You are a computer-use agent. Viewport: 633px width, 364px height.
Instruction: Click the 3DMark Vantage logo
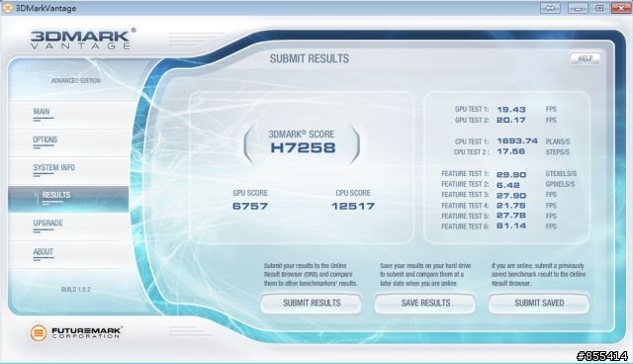coord(83,39)
